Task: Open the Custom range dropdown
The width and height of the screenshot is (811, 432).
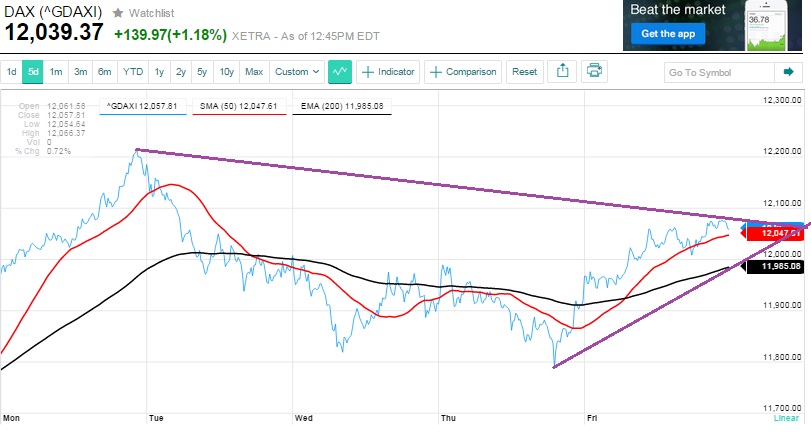Action: [x=298, y=72]
